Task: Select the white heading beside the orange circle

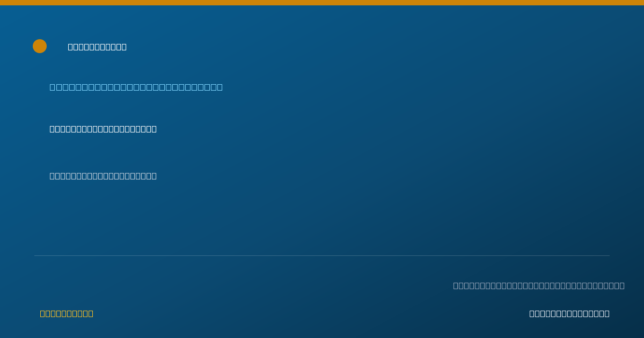Action: (x=97, y=47)
